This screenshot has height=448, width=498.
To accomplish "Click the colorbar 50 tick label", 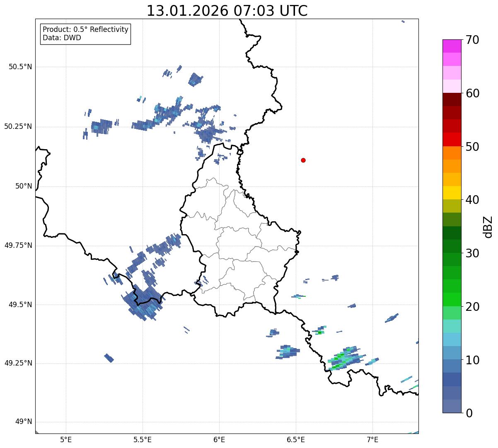I will [472, 147].
